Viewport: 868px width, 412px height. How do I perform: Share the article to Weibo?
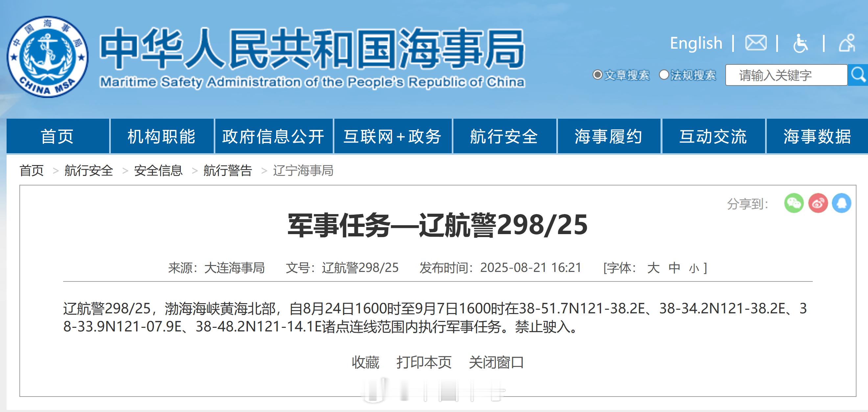(818, 203)
